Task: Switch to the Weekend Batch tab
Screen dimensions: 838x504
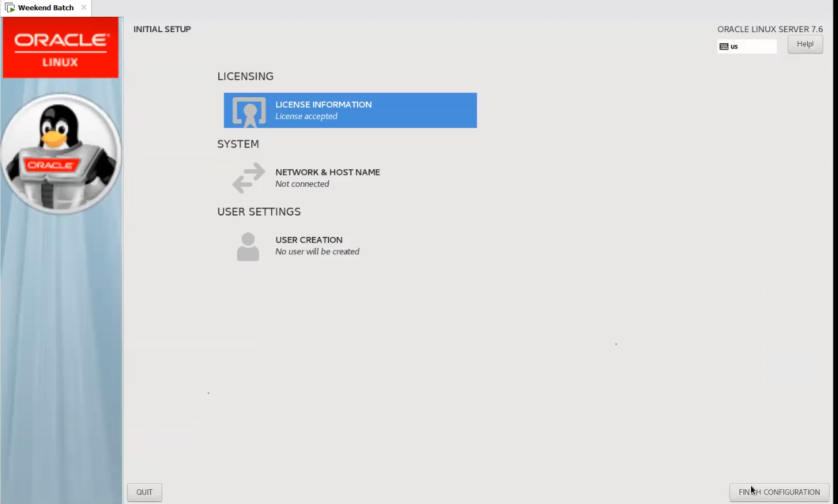Action: tap(46, 8)
